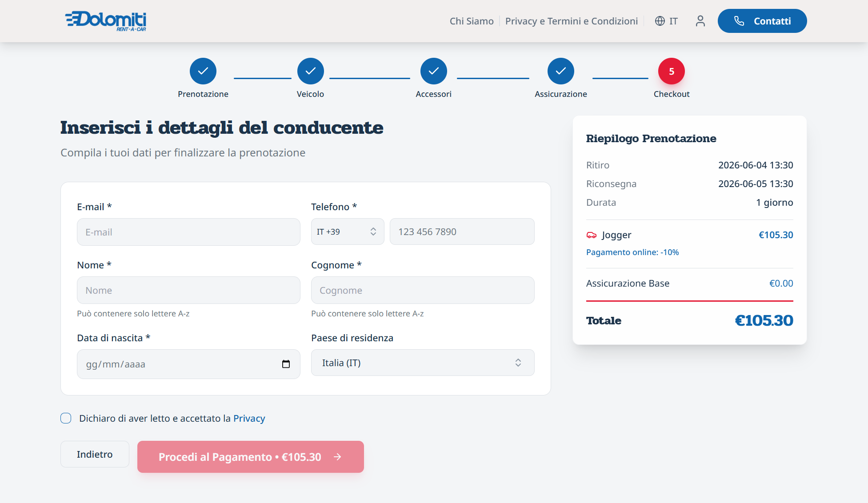Go to the Assicurazione step circle
Viewport: 868px width, 503px height.
tap(561, 71)
